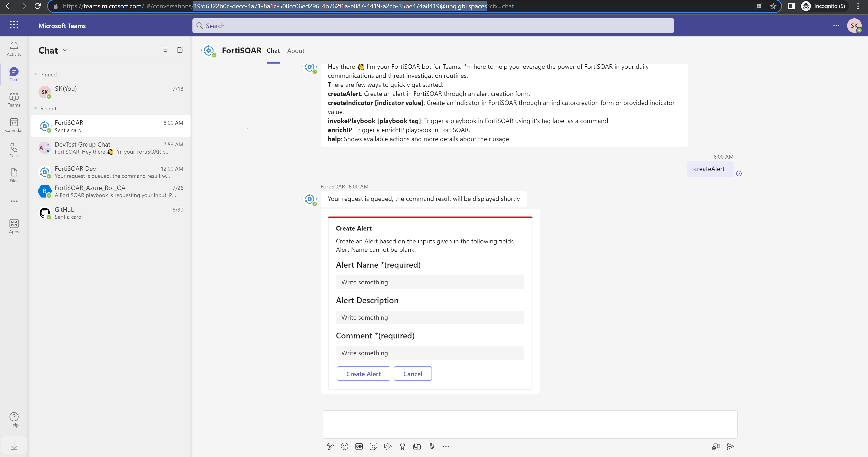This screenshot has height=457, width=868.
Task: Open the emoji picker in compose toolbar
Action: [344, 446]
